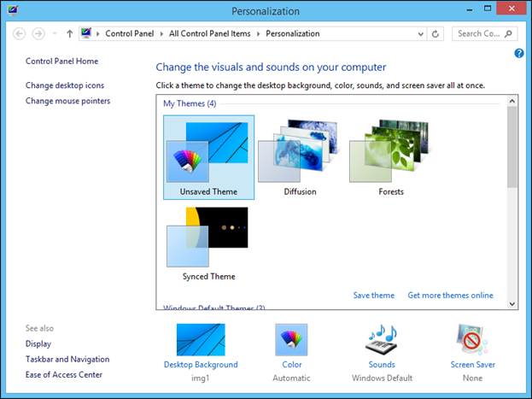The width and height of the screenshot is (532, 399).
Task: Refresh the Personalization page
Action: 436,34
